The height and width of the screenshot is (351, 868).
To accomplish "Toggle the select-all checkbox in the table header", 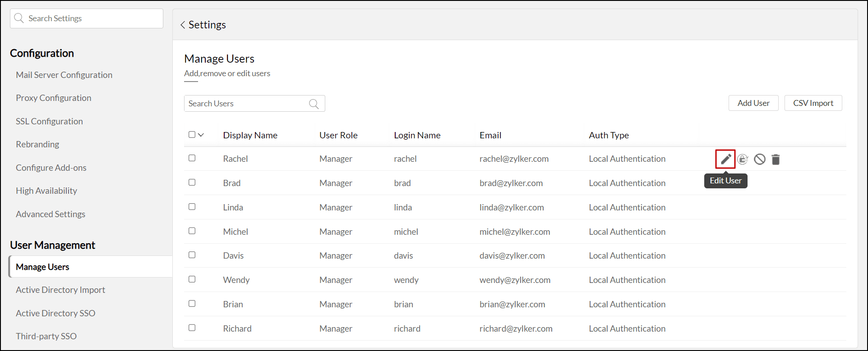I will (x=192, y=135).
